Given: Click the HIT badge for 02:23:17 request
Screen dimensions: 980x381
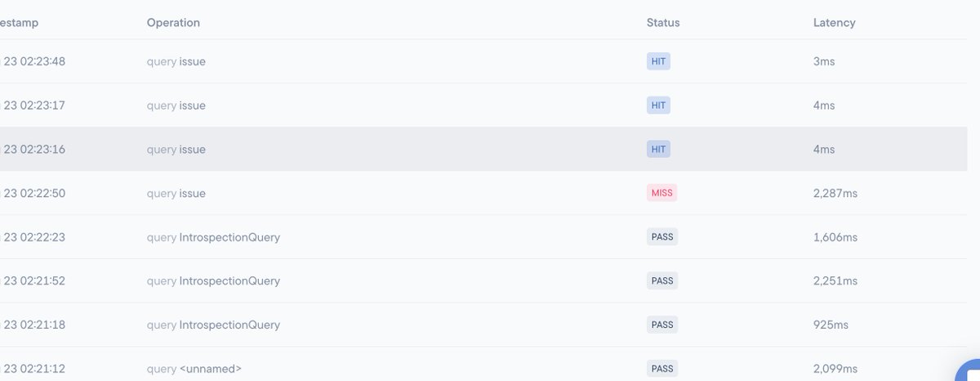Looking at the screenshot, I should pos(658,105).
